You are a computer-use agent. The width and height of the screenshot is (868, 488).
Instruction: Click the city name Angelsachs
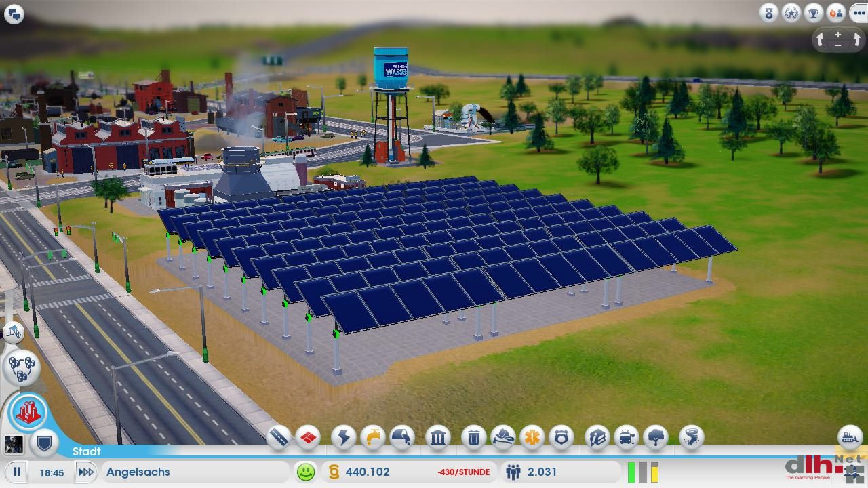(x=138, y=472)
